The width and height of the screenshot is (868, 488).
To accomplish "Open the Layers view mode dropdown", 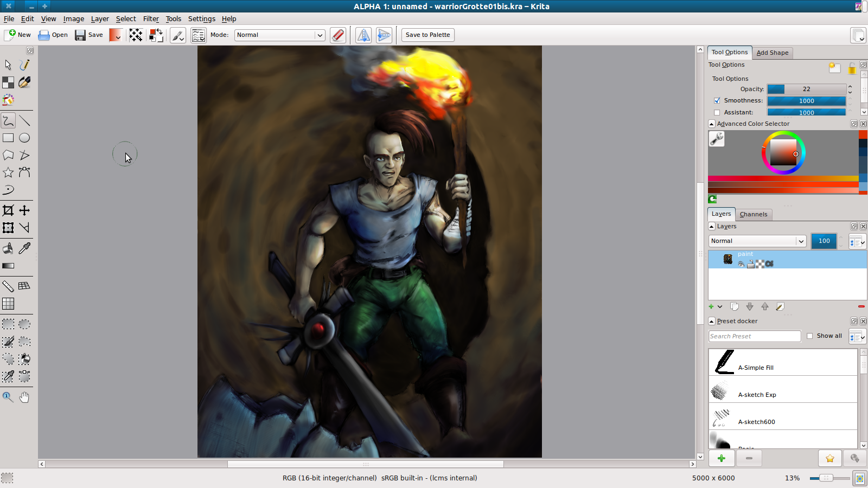I will pyautogui.click(x=857, y=242).
